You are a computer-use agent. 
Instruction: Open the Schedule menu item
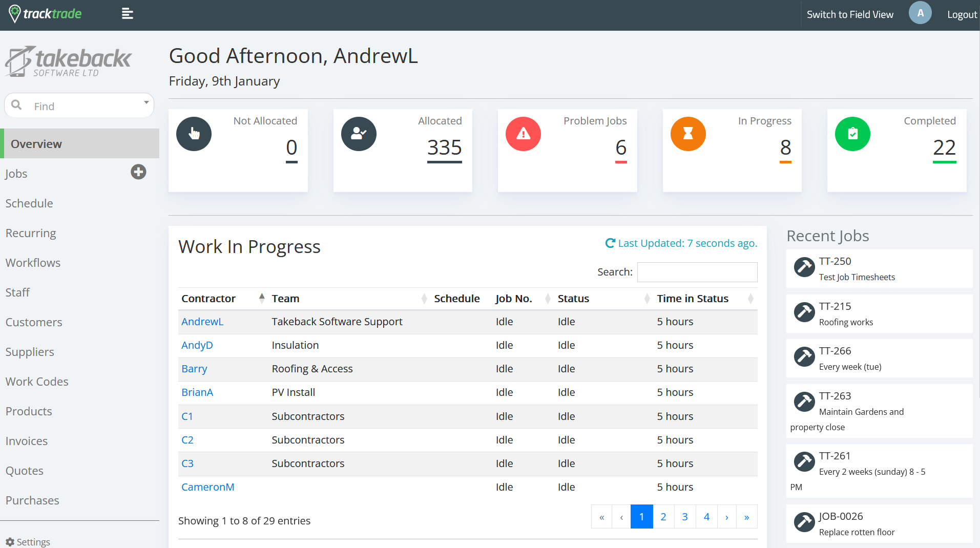29,203
